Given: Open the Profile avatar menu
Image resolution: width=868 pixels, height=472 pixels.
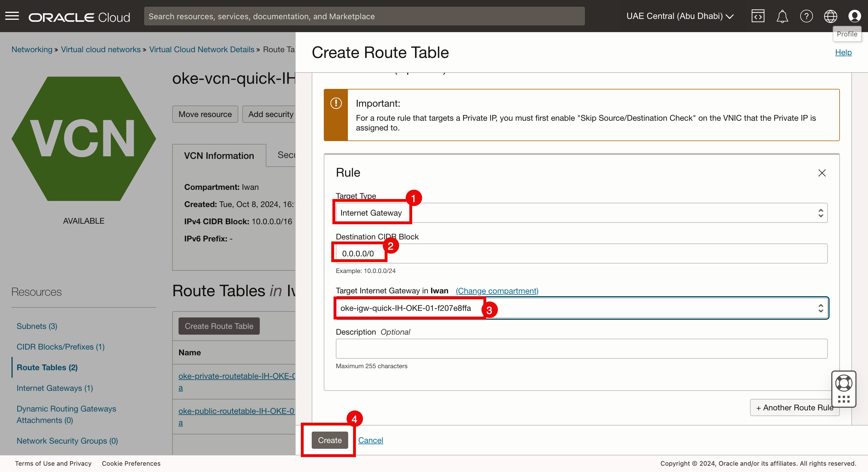Looking at the screenshot, I should [854, 16].
